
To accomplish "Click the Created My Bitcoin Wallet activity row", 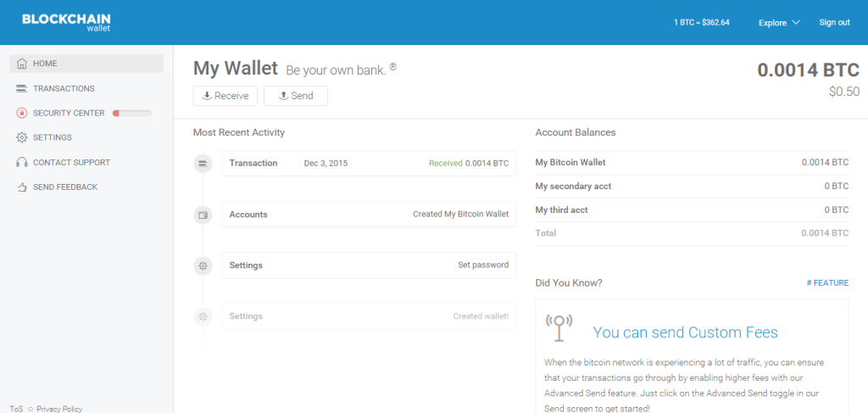I will pos(369,215).
